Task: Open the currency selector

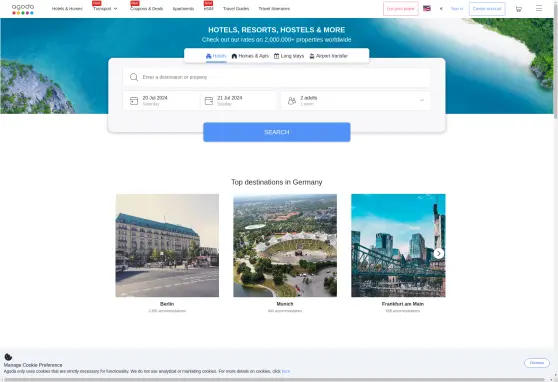Action: [x=441, y=9]
